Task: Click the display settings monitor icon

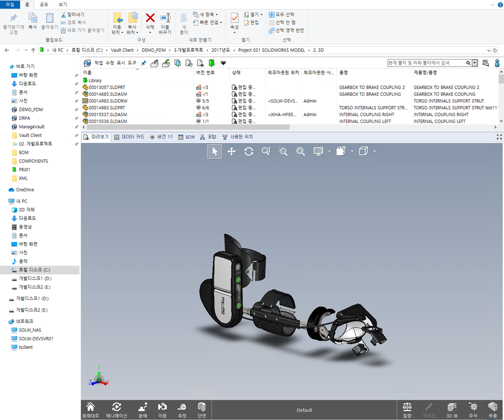Action: point(318,152)
